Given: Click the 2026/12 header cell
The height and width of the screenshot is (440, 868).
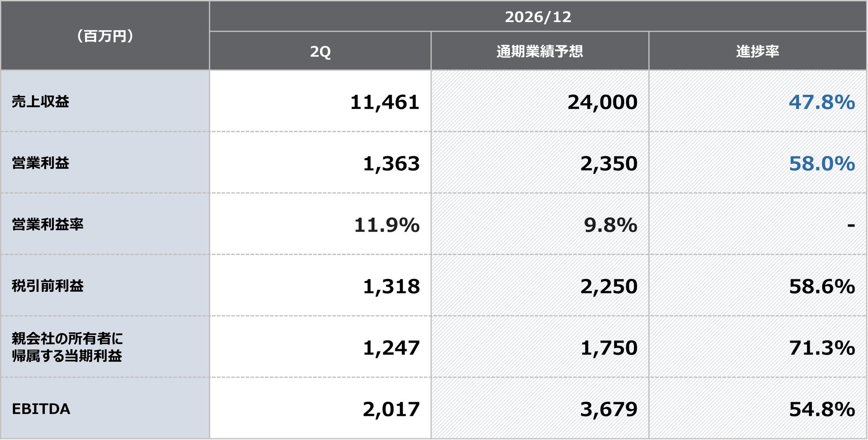Looking at the screenshot, I should (538, 16).
